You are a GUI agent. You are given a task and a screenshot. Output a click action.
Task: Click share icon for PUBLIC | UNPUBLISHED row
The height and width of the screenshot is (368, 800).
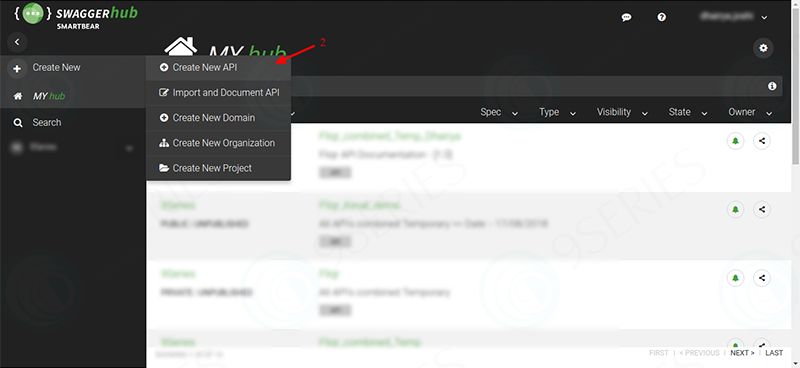(x=762, y=209)
